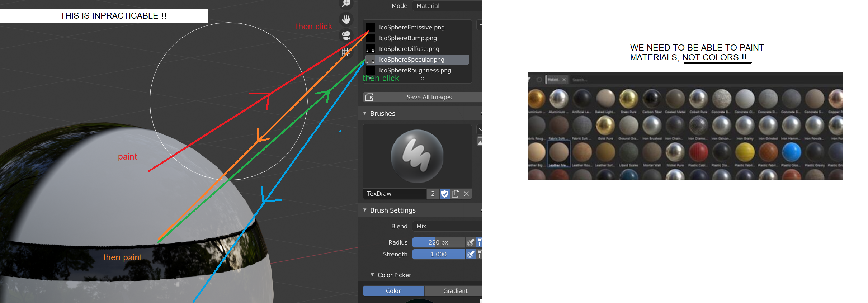Toggle pen pressure for Strength
868x303 pixels.
[471, 254]
